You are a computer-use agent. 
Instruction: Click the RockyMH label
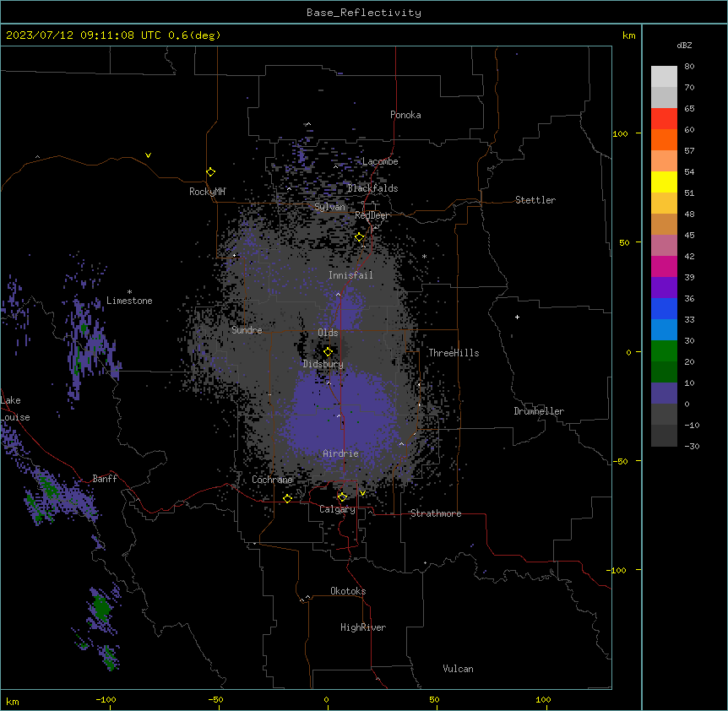click(207, 192)
